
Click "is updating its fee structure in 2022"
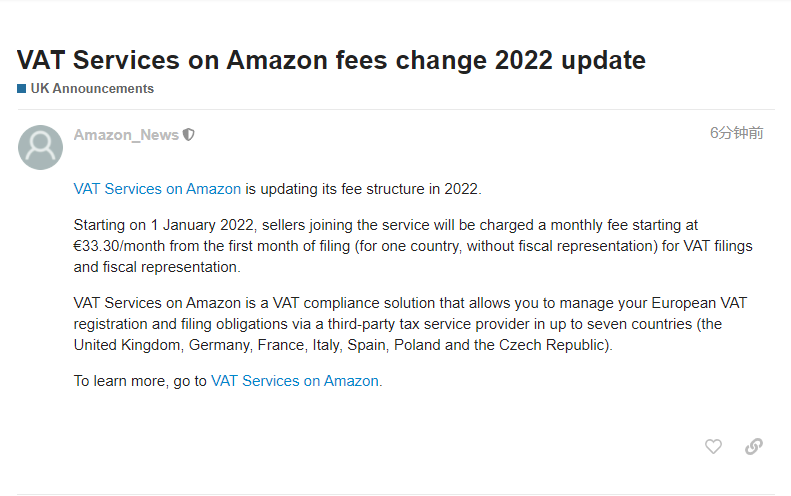363,188
